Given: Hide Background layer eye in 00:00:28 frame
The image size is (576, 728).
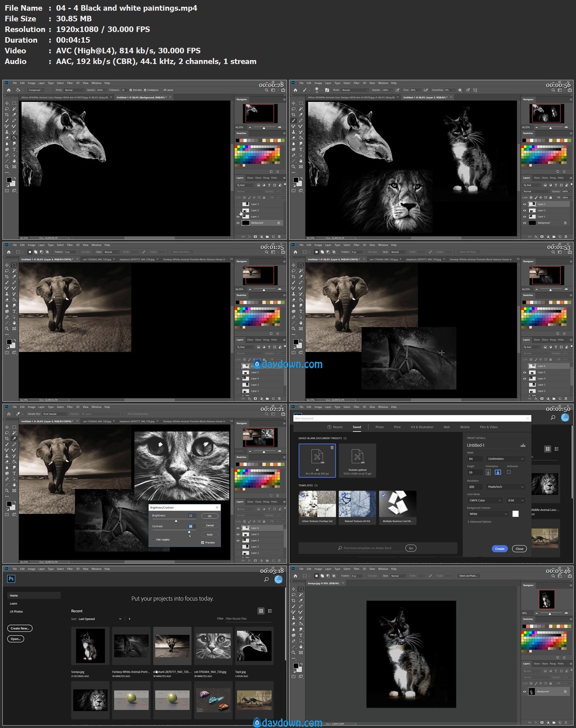Looking at the screenshot, I should tap(238, 223).
